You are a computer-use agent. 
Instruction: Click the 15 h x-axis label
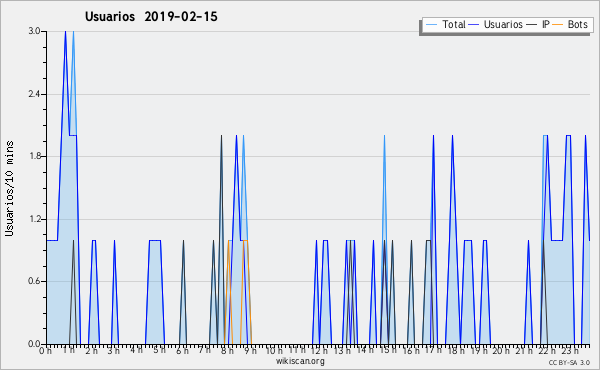coord(388,350)
